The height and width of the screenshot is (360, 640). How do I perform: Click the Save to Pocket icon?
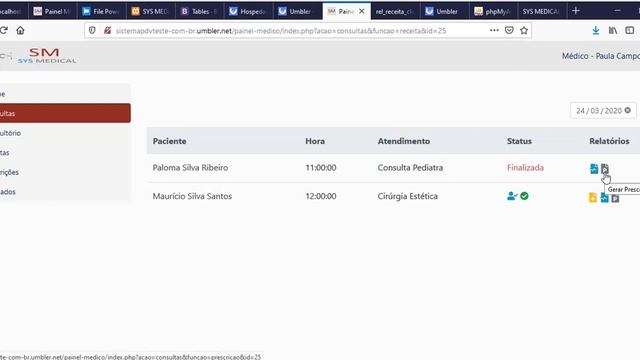tap(509, 30)
